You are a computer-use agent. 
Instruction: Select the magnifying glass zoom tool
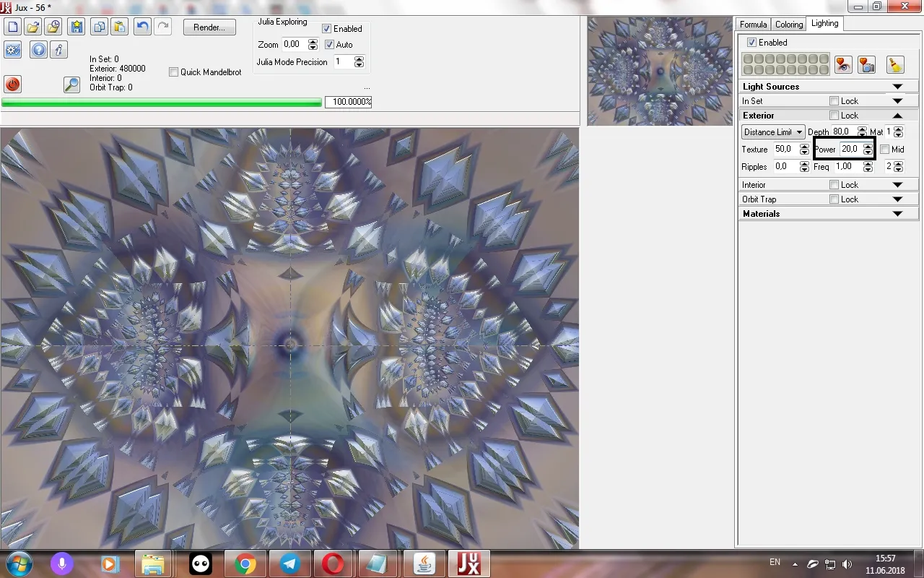point(71,84)
